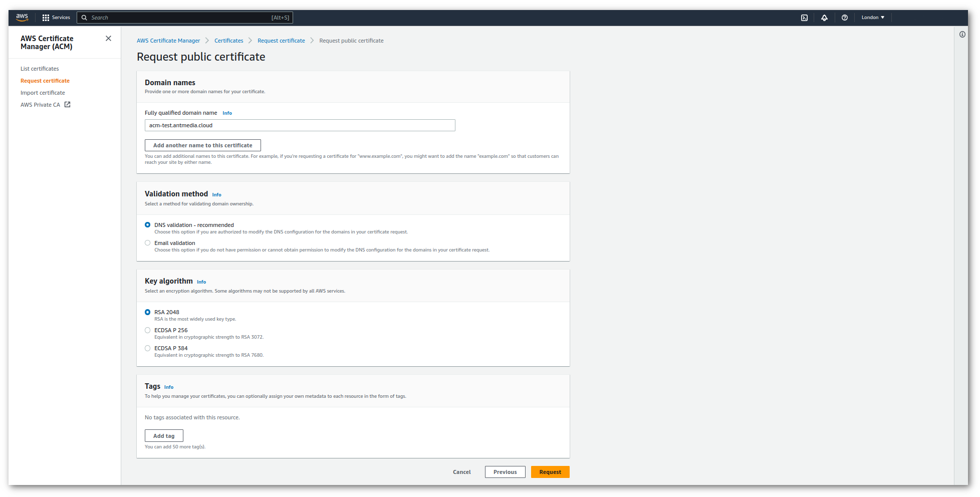Click the "Request public certificate" breadcrumb text
980x497 pixels.
pyautogui.click(x=351, y=41)
